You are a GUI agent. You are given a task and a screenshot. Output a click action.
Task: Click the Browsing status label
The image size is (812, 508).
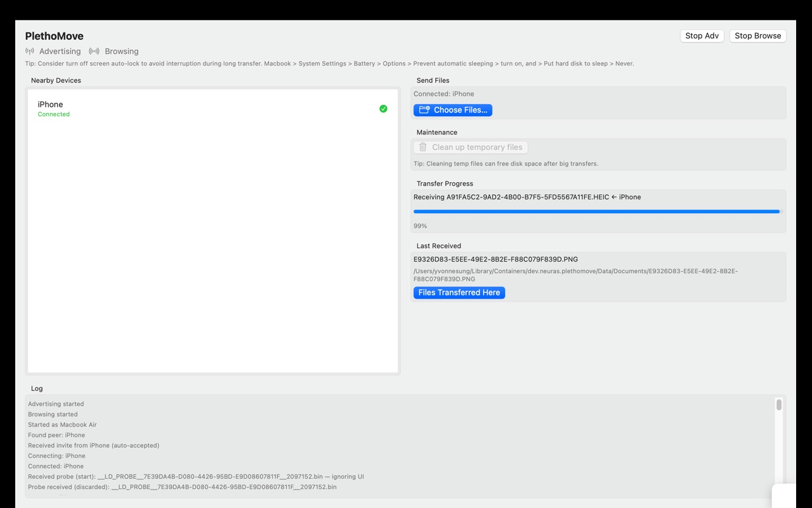122,51
